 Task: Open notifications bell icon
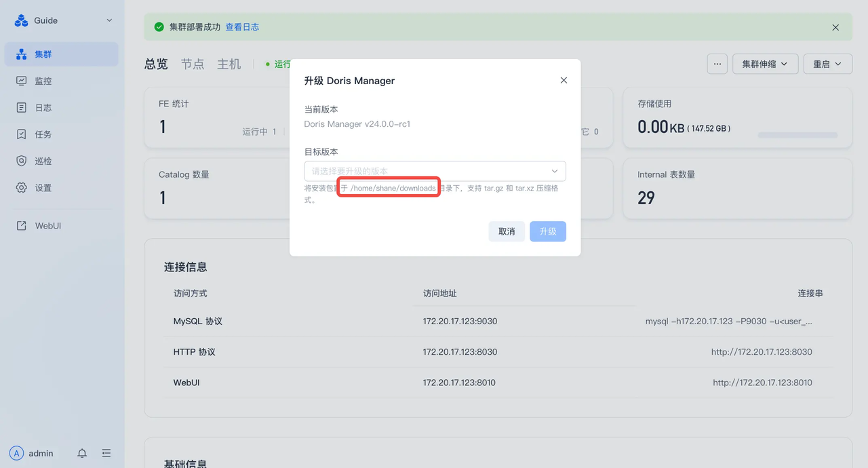[82, 453]
